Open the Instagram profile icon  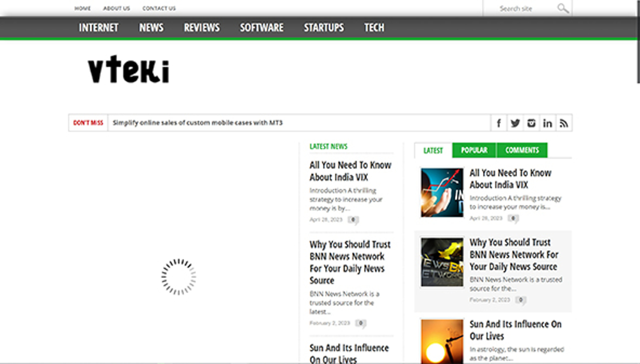point(531,123)
